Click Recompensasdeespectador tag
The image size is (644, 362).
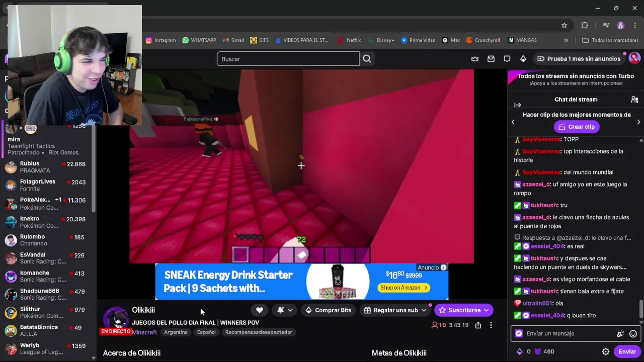click(259, 332)
